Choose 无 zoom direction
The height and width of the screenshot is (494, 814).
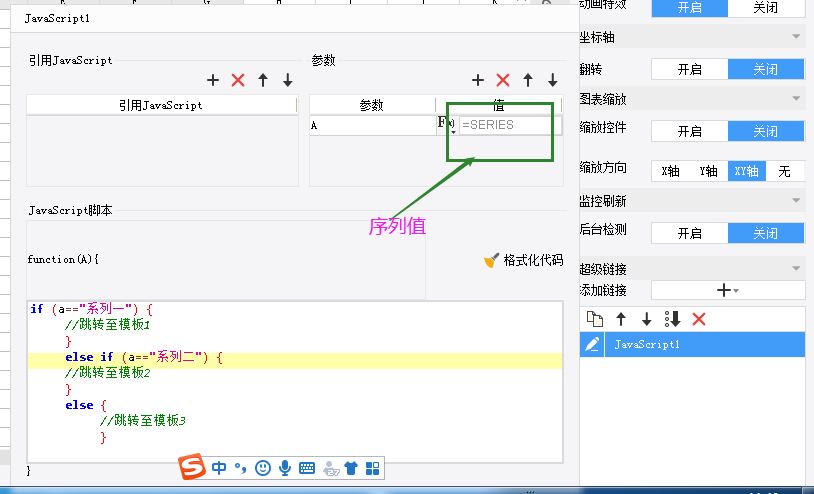tap(784, 171)
